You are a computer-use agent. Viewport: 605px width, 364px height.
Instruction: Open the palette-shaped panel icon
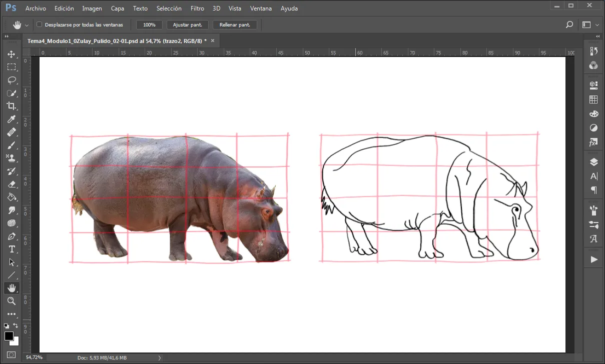tap(594, 113)
